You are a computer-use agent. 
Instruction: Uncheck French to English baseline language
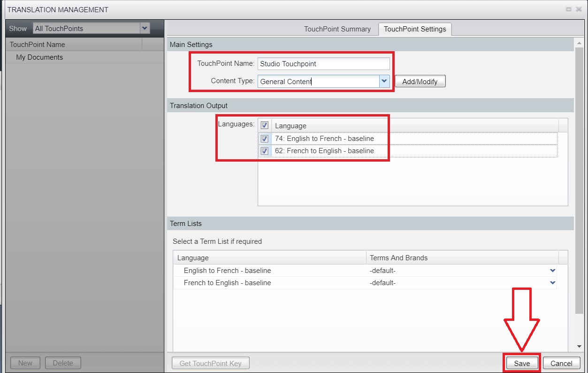[265, 151]
